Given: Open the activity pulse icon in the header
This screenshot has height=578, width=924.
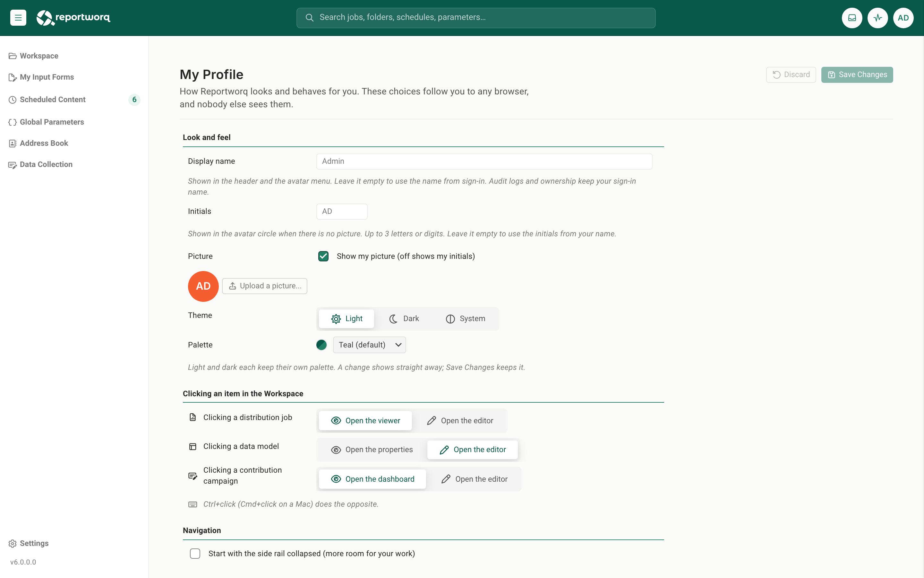Looking at the screenshot, I should [877, 18].
